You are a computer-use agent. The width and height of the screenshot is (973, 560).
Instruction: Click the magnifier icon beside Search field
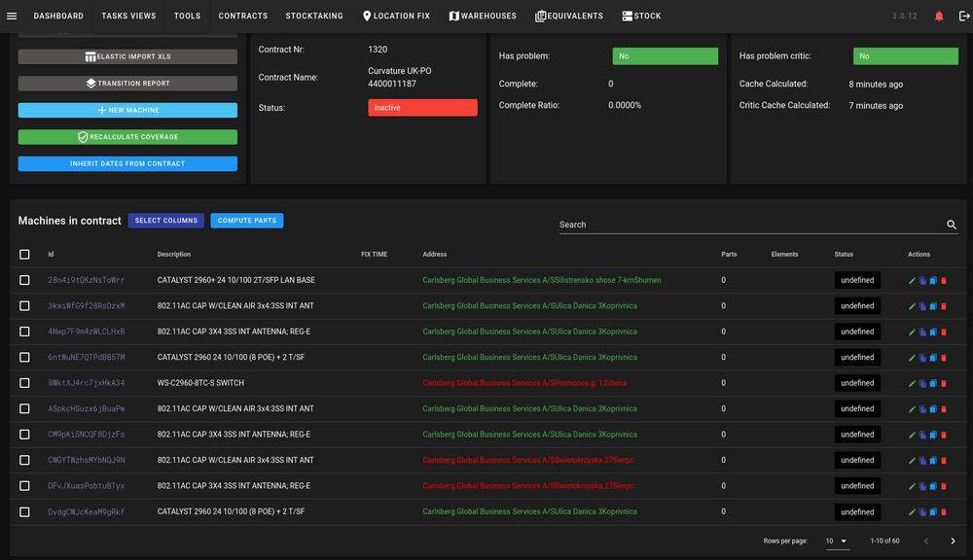click(x=952, y=225)
